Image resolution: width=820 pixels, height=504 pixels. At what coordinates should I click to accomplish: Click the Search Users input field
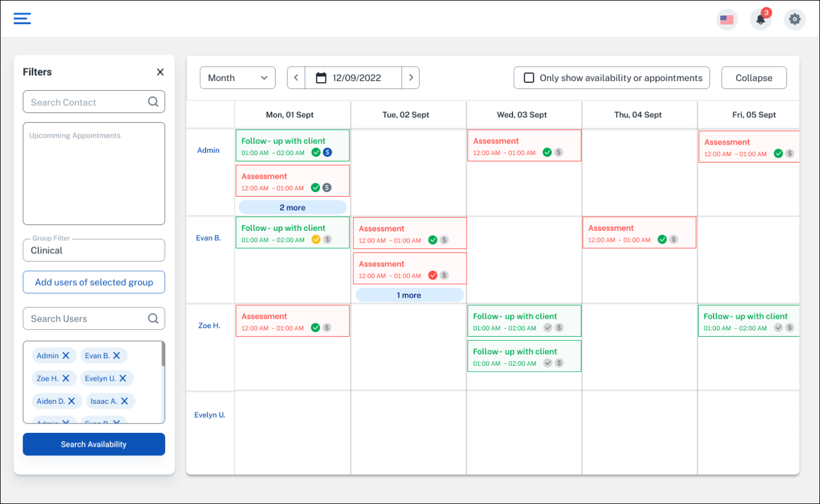87,318
